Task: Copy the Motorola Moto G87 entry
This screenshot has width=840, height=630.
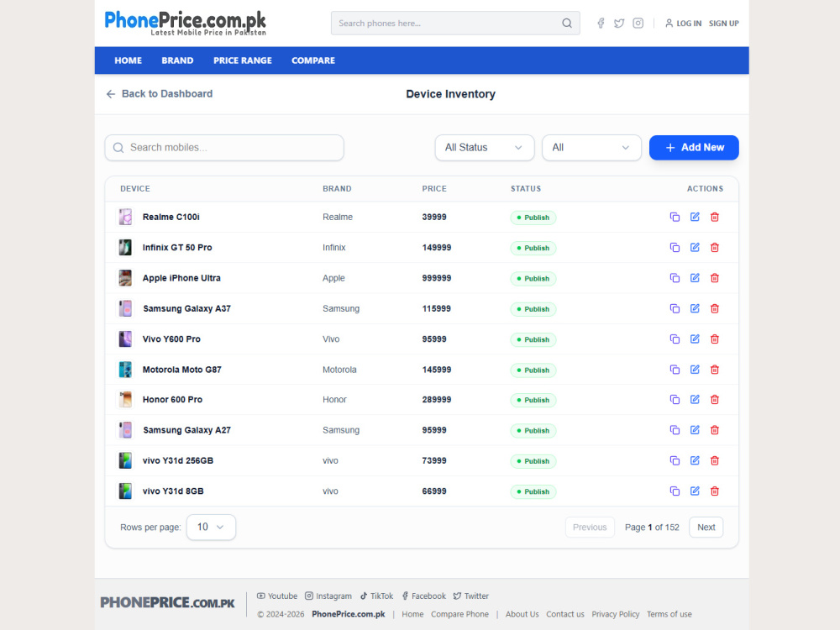Action: point(675,370)
